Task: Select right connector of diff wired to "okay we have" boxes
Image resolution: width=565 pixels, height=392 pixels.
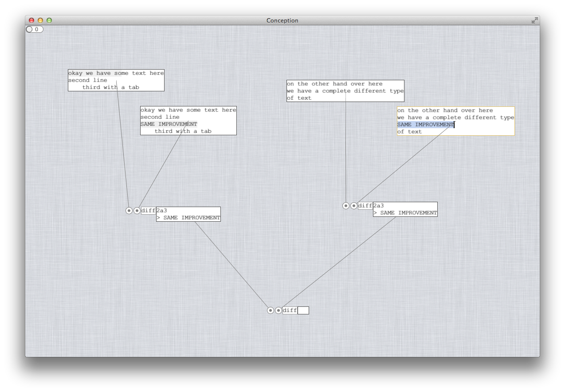Action: (x=137, y=211)
